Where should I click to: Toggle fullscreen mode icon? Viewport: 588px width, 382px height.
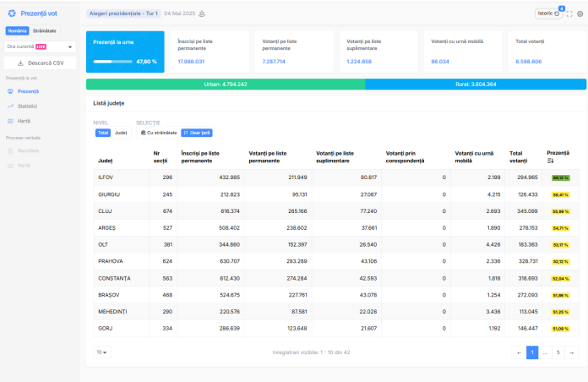pos(569,14)
